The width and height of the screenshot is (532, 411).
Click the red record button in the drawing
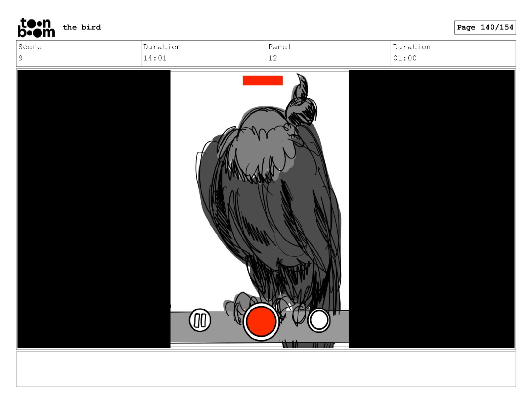pos(261,321)
